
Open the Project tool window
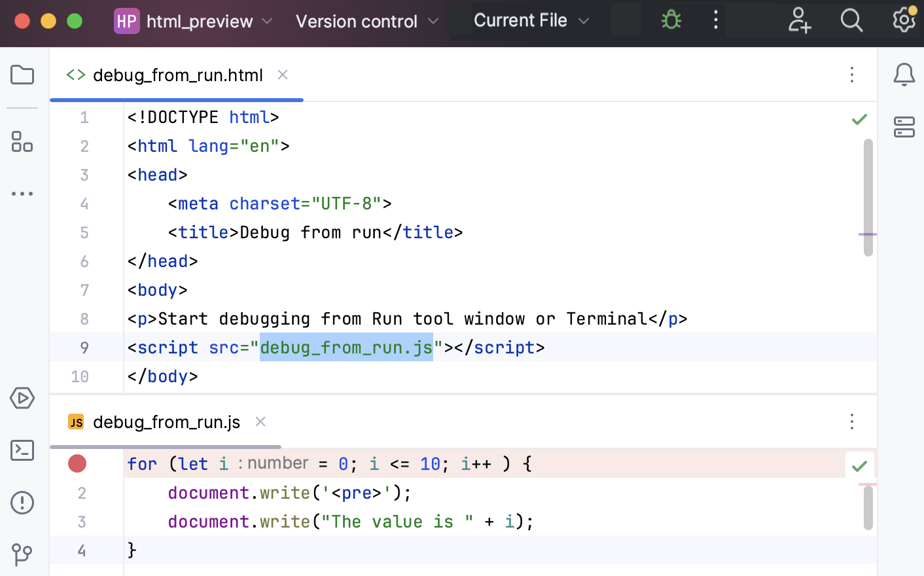pos(22,75)
